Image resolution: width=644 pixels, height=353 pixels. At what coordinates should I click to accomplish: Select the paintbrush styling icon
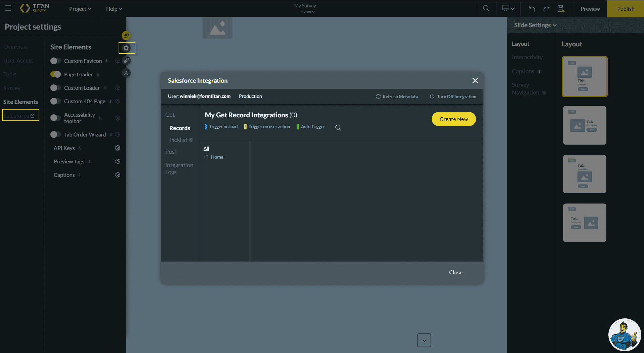(x=126, y=61)
